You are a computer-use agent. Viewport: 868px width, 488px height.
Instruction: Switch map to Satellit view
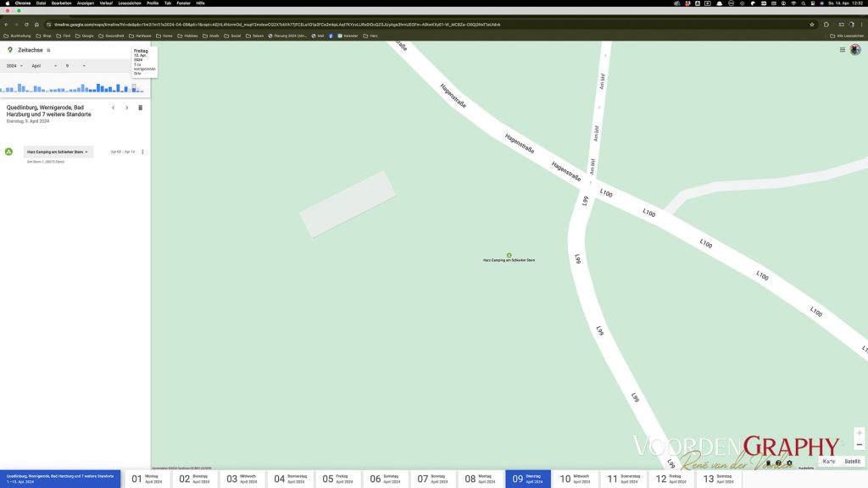pyautogui.click(x=852, y=462)
